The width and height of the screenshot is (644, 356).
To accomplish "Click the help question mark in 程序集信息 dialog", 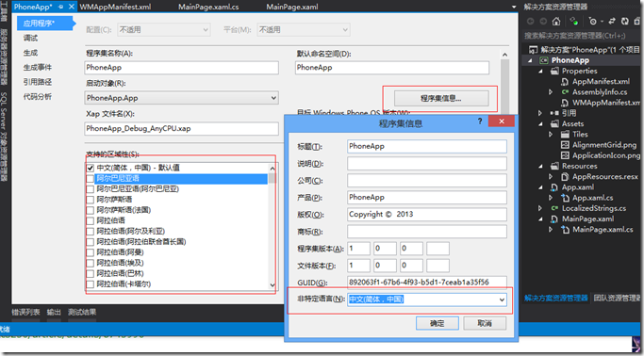I will [x=480, y=121].
